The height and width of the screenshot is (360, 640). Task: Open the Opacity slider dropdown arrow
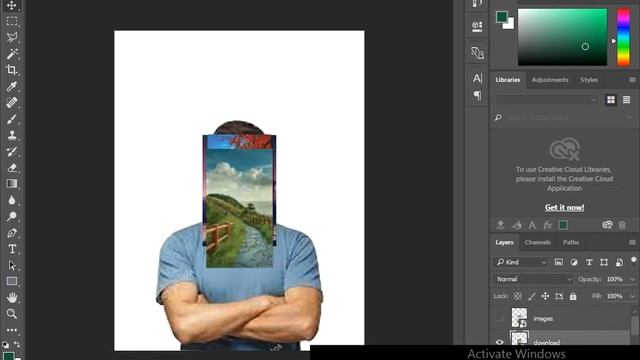[x=632, y=280]
